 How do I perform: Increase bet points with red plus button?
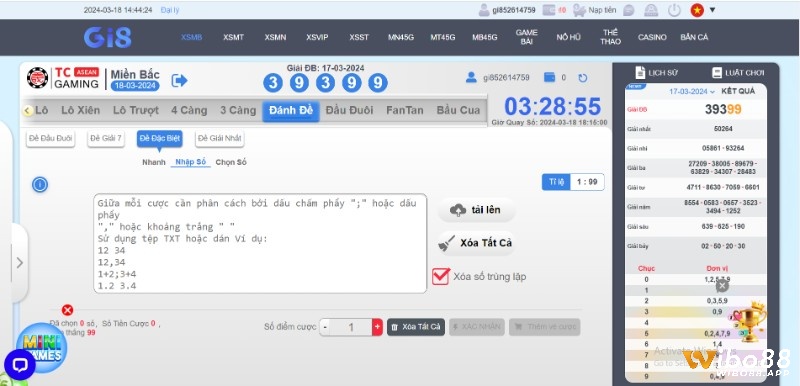pyautogui.click(x=377, y=327)
